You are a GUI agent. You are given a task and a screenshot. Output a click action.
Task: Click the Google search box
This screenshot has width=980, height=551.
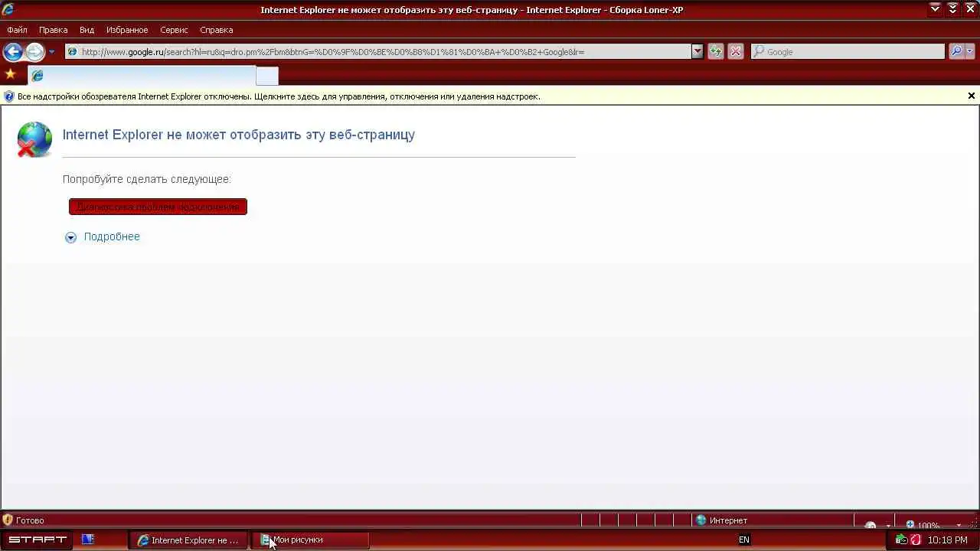pyautogui.click(x=848, y=52)
